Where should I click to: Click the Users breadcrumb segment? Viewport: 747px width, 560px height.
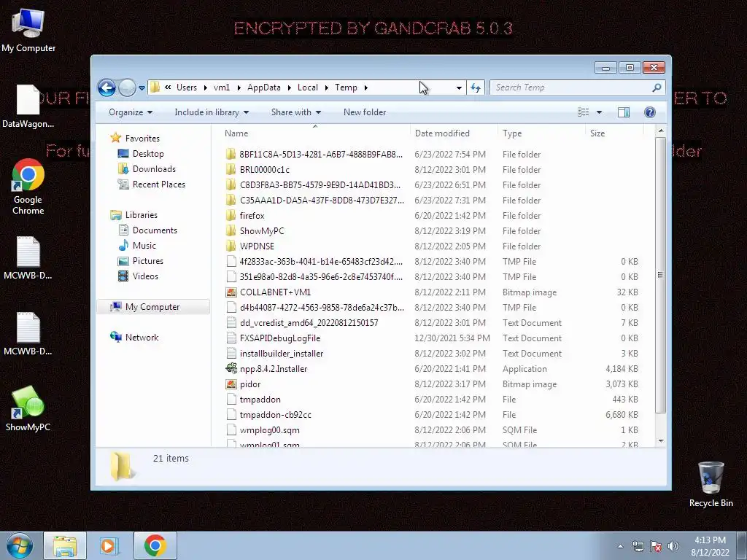pos(186,87)
